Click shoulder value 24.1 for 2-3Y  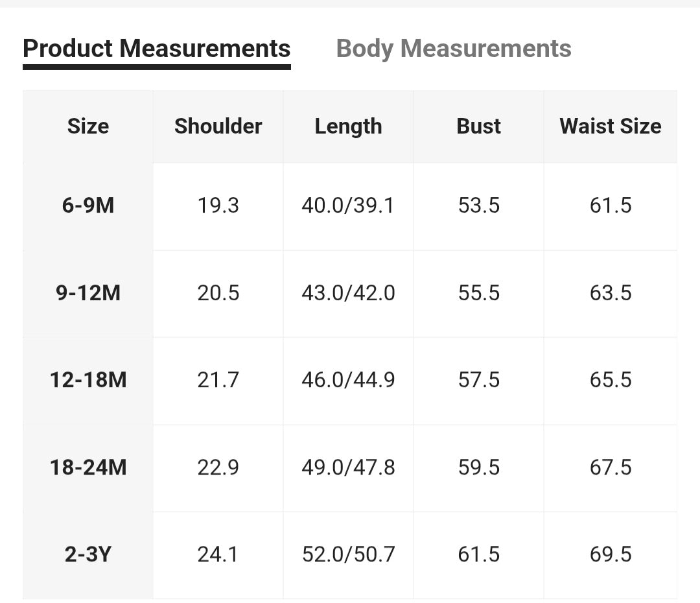218,554
